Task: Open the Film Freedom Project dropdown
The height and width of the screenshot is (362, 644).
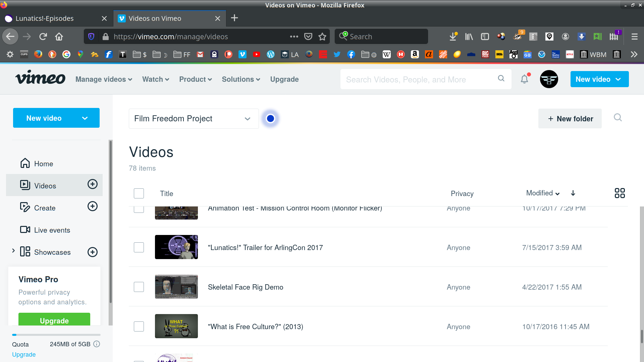Action: 194,119
